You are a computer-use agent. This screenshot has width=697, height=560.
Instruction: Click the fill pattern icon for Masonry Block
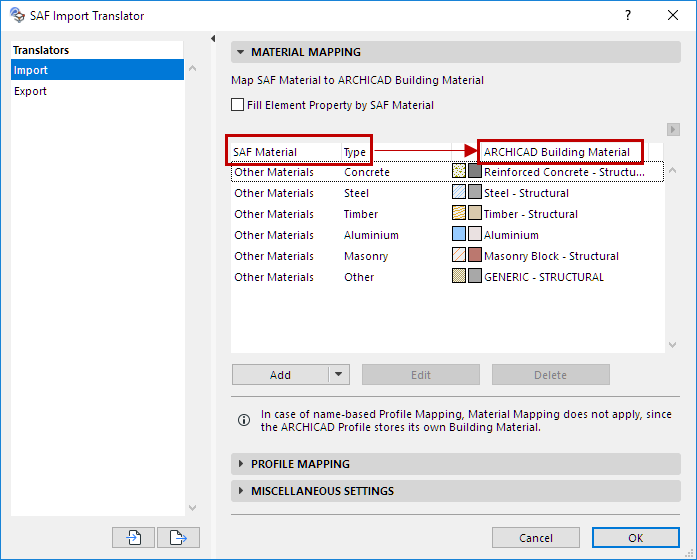(x=459, y=255)
